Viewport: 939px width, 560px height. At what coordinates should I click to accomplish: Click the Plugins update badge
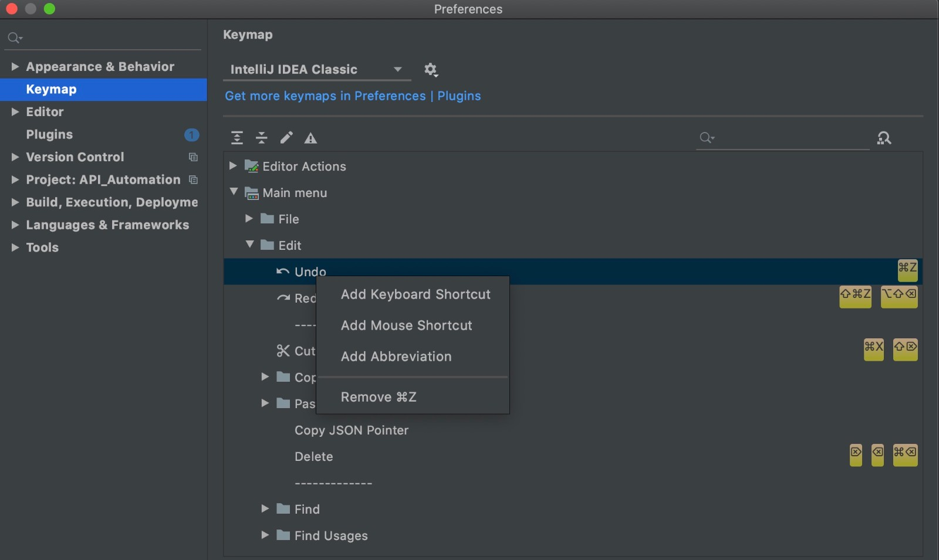[191, 135]
